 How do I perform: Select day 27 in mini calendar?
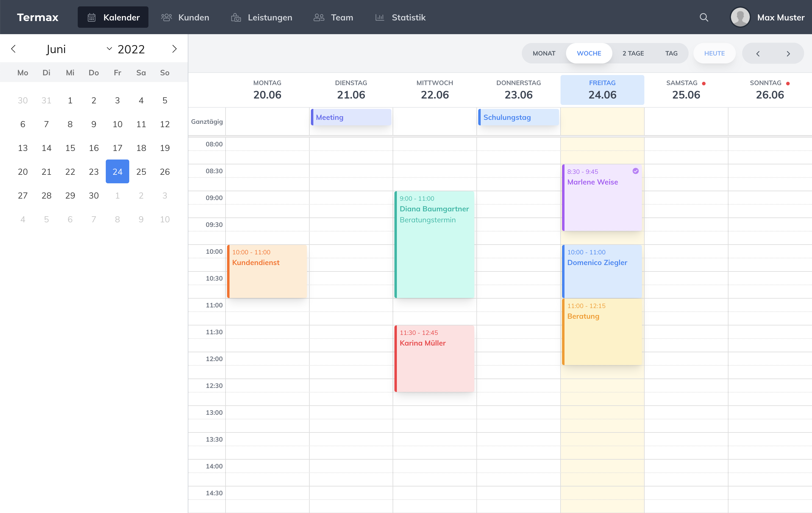tap(23, 196)
